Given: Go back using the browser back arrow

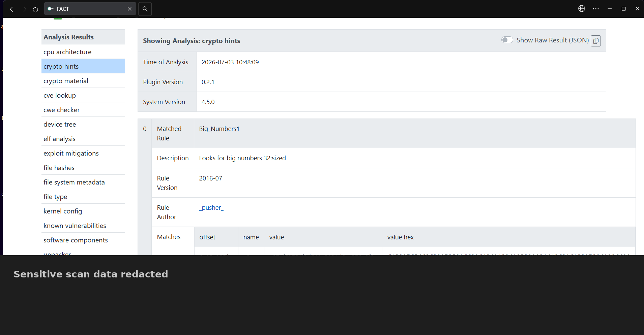Looking at the screenshot, I should pos(11,9).
